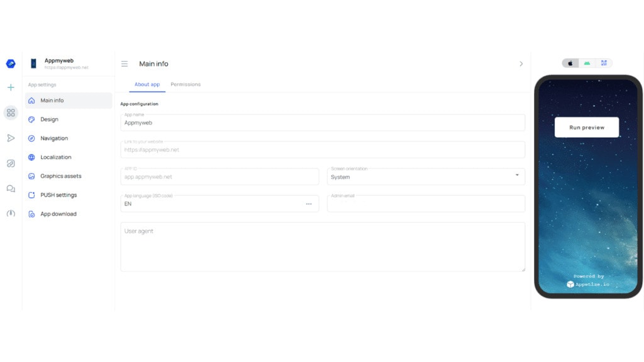644x362 pixels.
Task: Click the blue logo icon at top-left
Action: 11,63
